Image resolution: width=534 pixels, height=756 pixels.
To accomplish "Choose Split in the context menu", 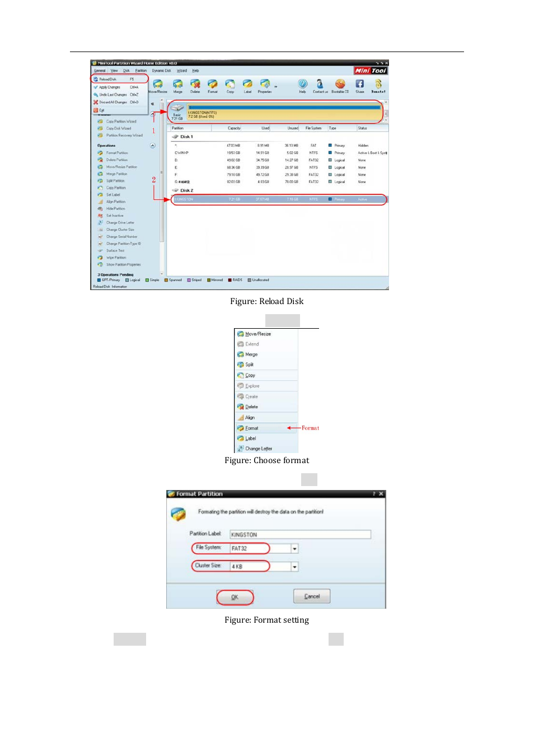I will 266,365.
